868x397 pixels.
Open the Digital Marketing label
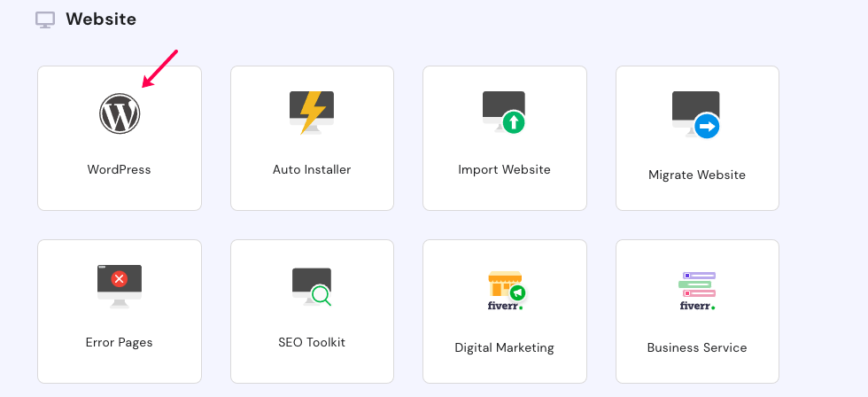504,347
